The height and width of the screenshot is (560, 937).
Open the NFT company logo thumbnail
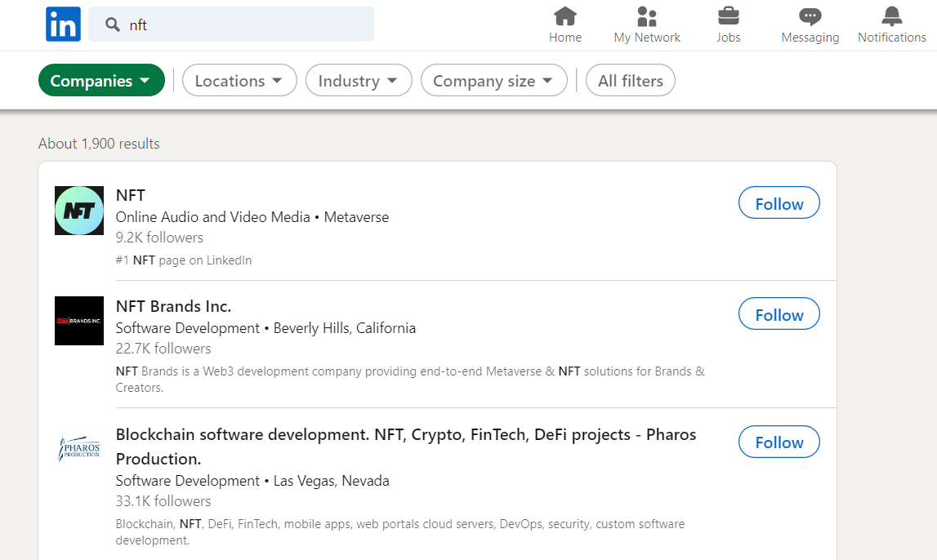tap(78, 210)
